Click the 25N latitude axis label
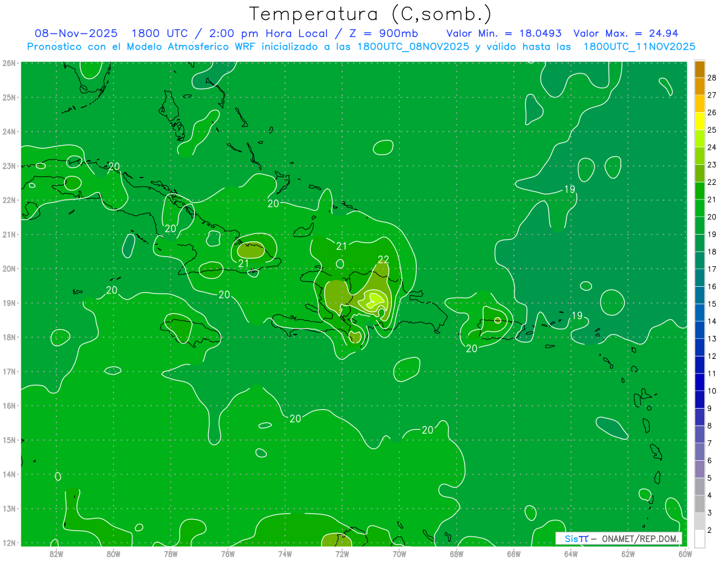Viewport: 728px width, 562px height. [x=9, y=98]
